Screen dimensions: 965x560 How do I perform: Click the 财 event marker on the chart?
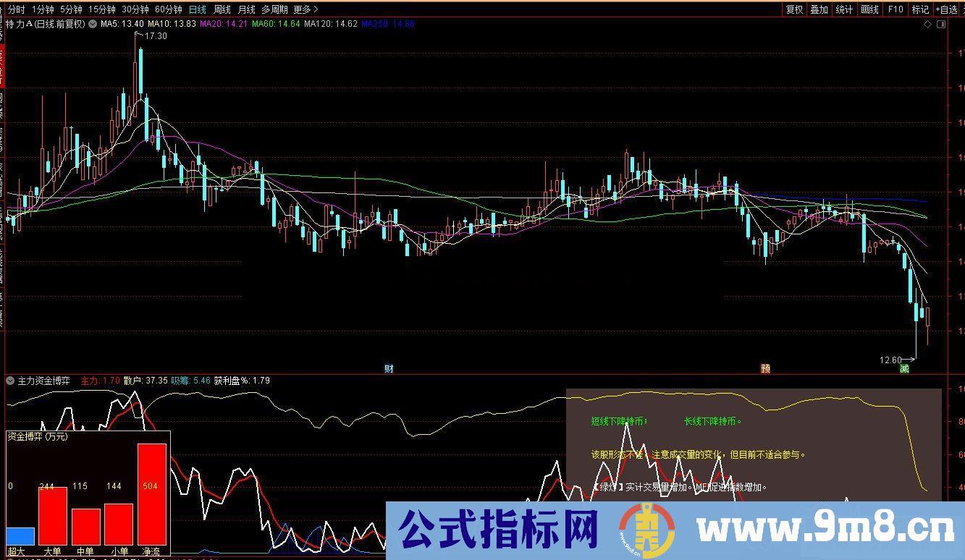(389, 368)
